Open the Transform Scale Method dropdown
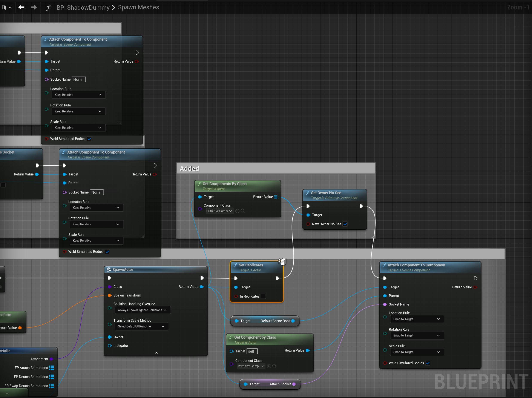 pyautogui.click(x=141, y=326)
